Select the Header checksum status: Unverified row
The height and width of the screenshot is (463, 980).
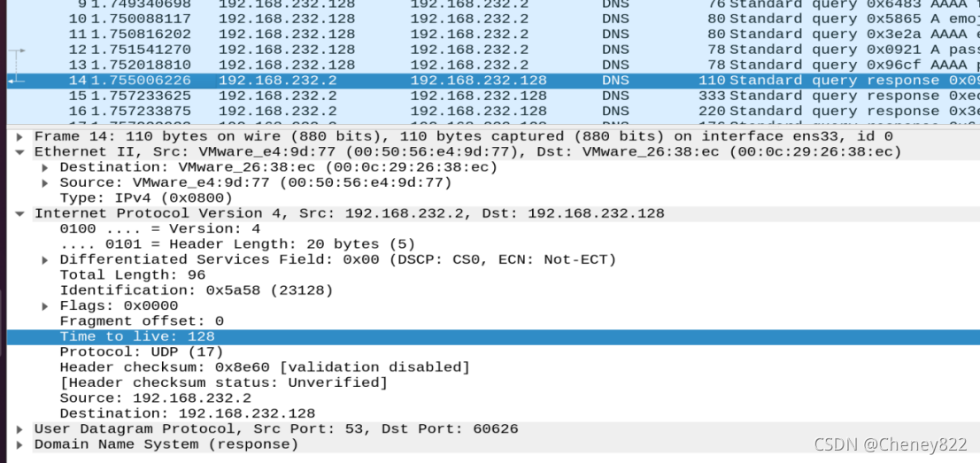(x=224, y=382)
